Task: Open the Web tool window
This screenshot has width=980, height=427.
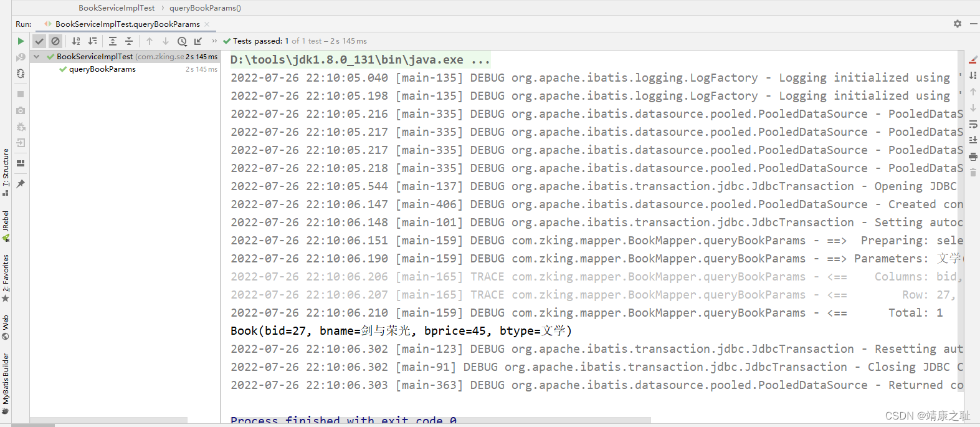Action: [x=6, y=327]
